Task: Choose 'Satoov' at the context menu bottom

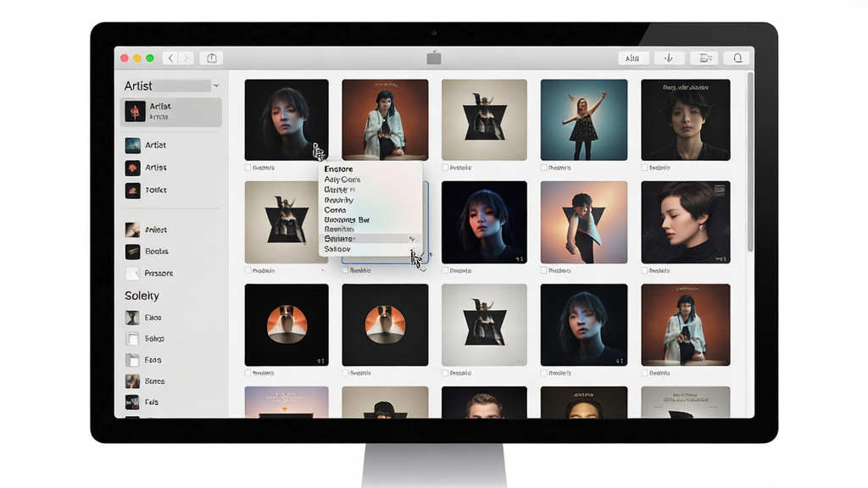Action: tap(337, 250)
